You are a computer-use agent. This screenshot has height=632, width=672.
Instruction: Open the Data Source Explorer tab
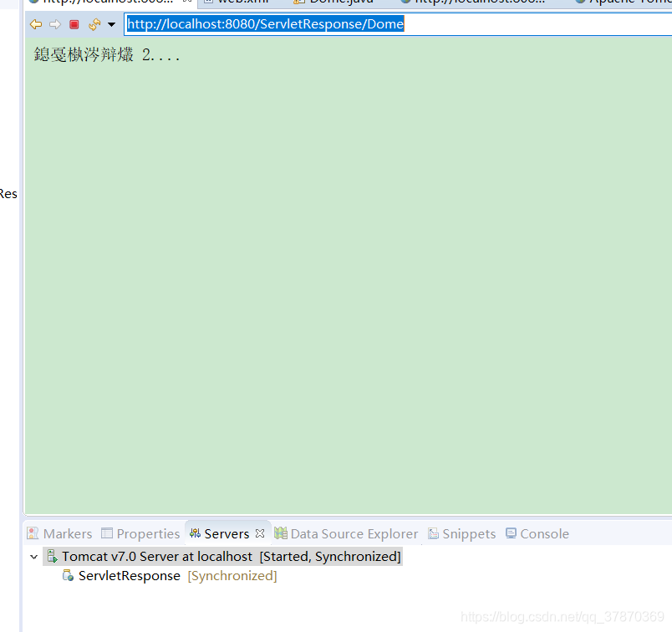(346, 533)
